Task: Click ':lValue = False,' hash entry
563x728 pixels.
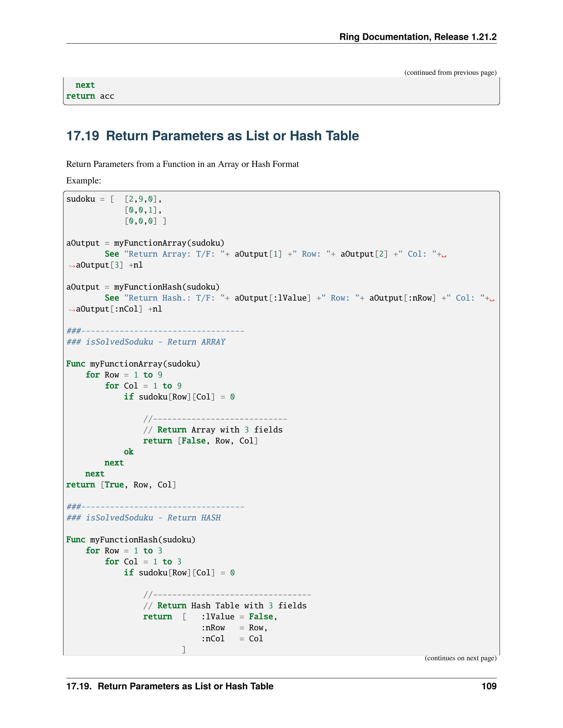Action: coord(239,617)
